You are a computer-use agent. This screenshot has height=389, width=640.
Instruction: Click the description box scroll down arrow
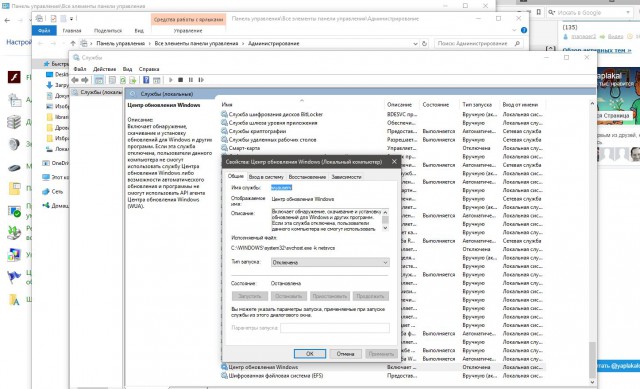[x=385, y=228]
